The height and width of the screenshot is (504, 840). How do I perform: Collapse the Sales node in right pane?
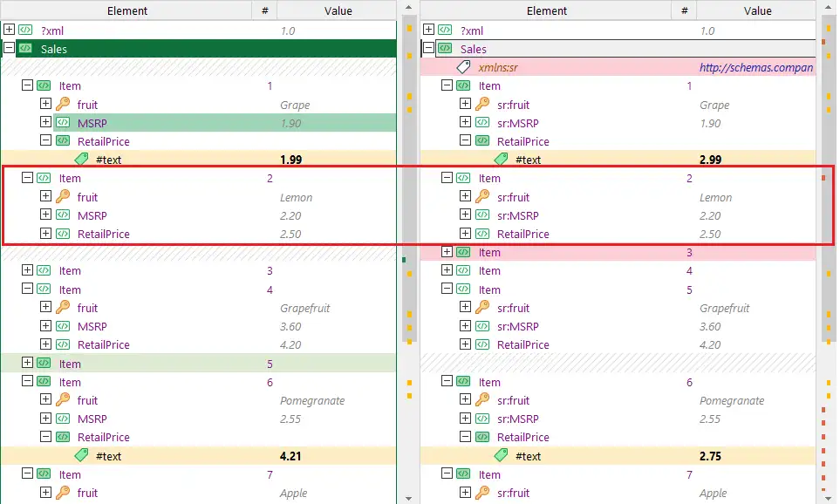[428, 48]
